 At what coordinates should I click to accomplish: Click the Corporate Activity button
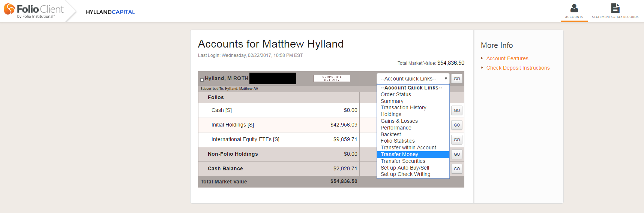(x=332, y=78)
